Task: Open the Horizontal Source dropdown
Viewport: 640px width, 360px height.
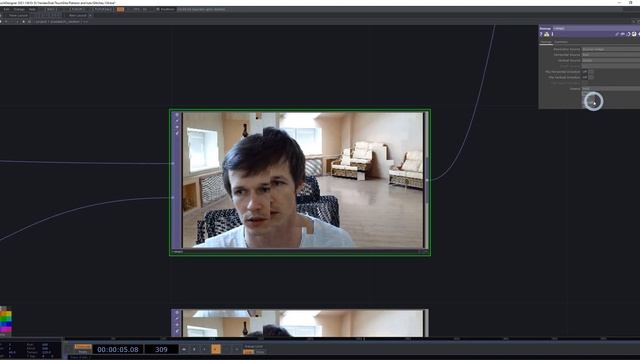Action: pyautogui.click(x=611, y=55)
